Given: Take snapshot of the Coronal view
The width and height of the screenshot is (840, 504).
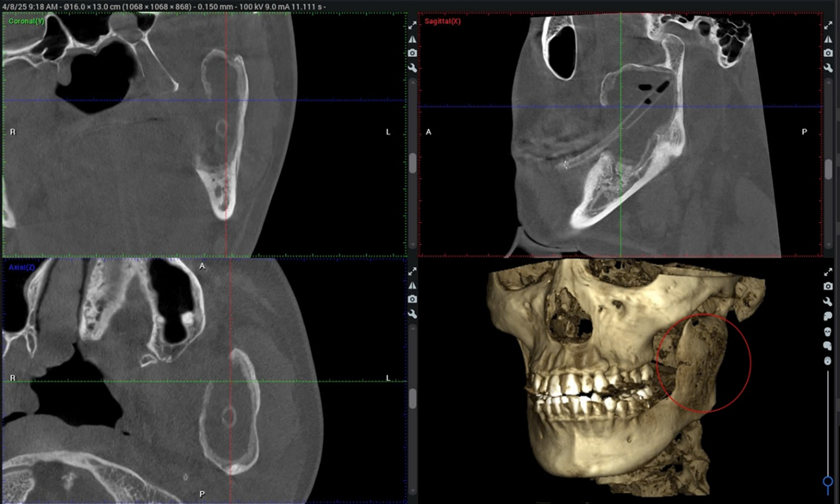Looking at the screenshot, I should click(x=413, y=53).
